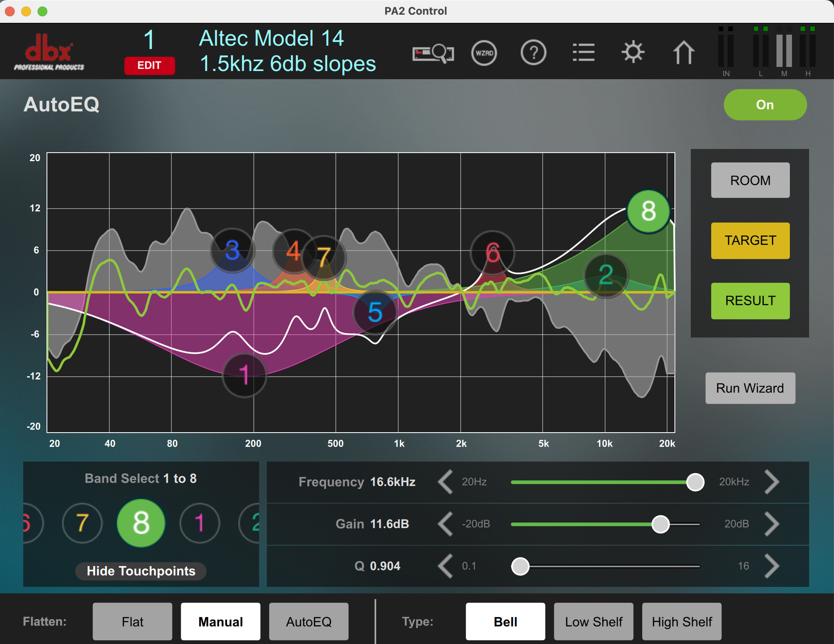Click the red EDIT button

point(149,65)
